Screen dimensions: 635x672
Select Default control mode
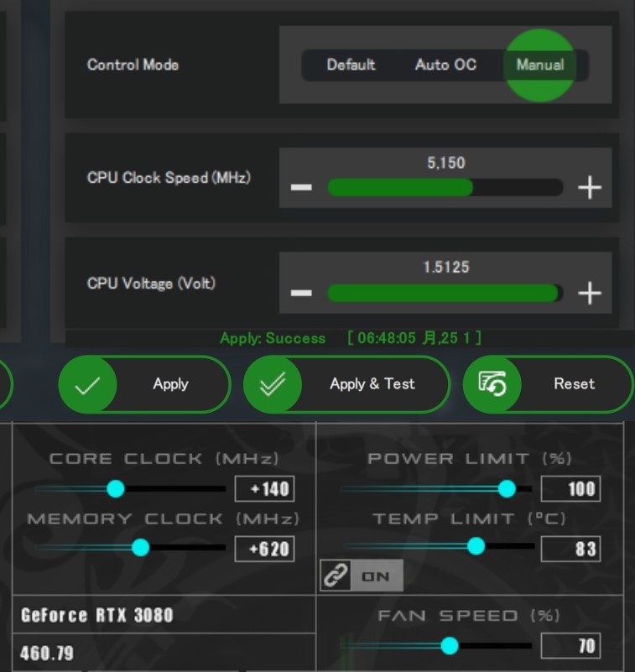click(351, 65)
